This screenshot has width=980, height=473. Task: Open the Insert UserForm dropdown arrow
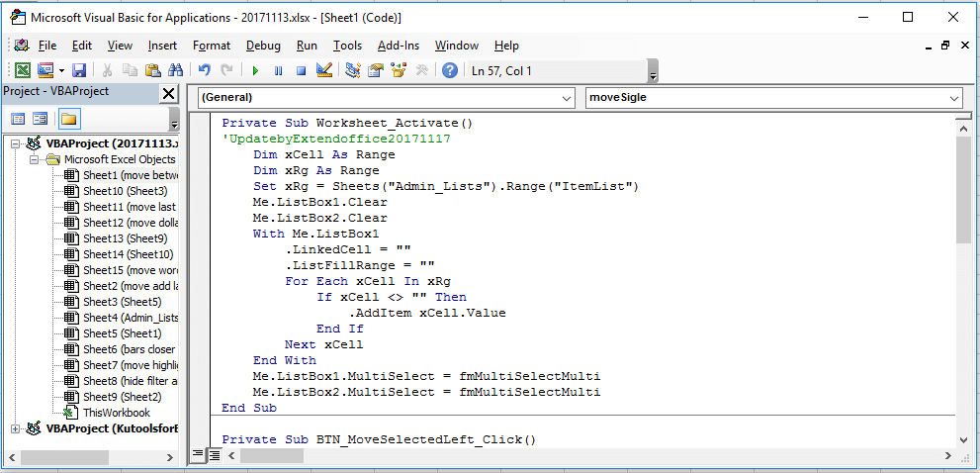pyautogui.click(x=62, y=70)
